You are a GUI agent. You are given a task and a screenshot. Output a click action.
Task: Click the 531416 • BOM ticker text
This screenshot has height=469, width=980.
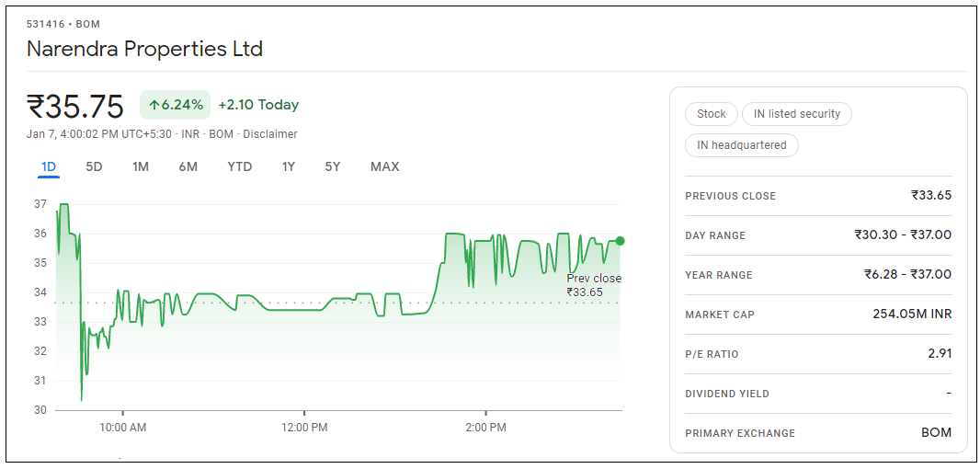(x=63, y=25)
